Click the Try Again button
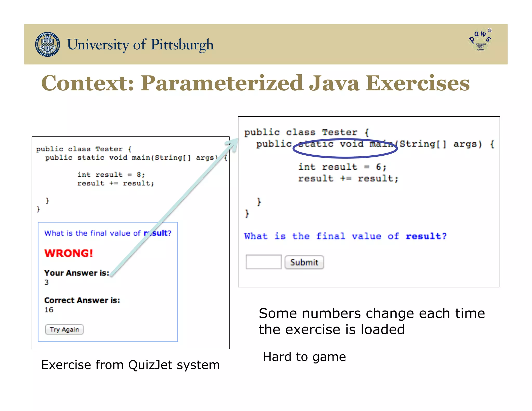 pyautogui.click(x=64, y=329)
